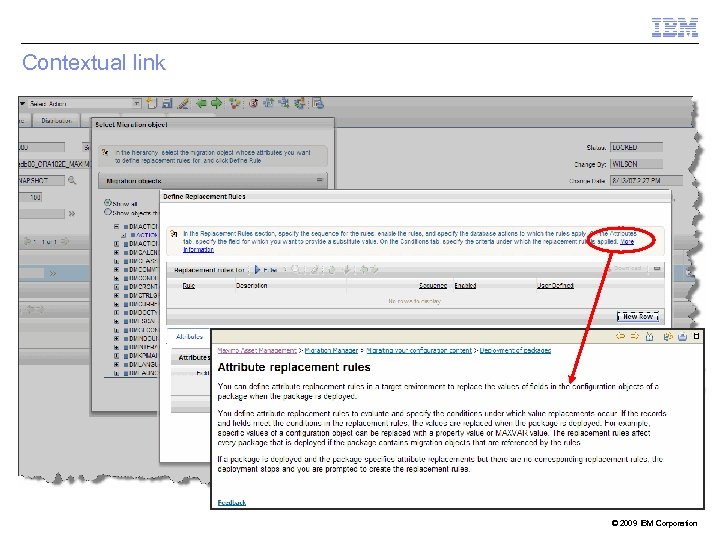Screen dimensions: 720x540
Task: Expand the DMCALEN tree node
Action: (x=117, y=252)
